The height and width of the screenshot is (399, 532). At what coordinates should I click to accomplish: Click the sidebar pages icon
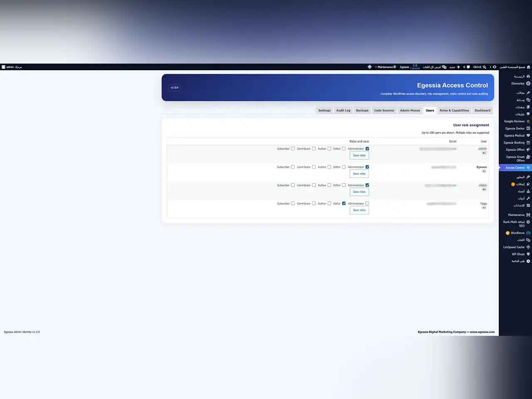tap(528, 107)
